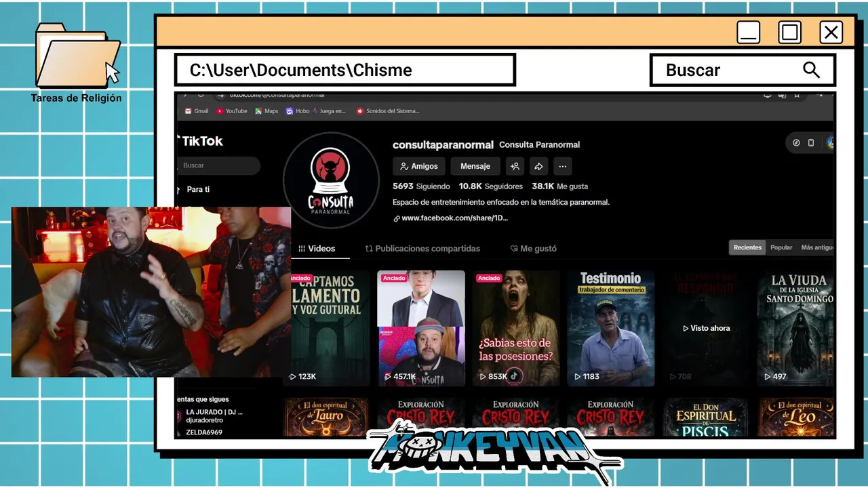The width and height of the screenshot is (868, 488).
Task: Open the ZELDA6969 account
Action: 203,432
